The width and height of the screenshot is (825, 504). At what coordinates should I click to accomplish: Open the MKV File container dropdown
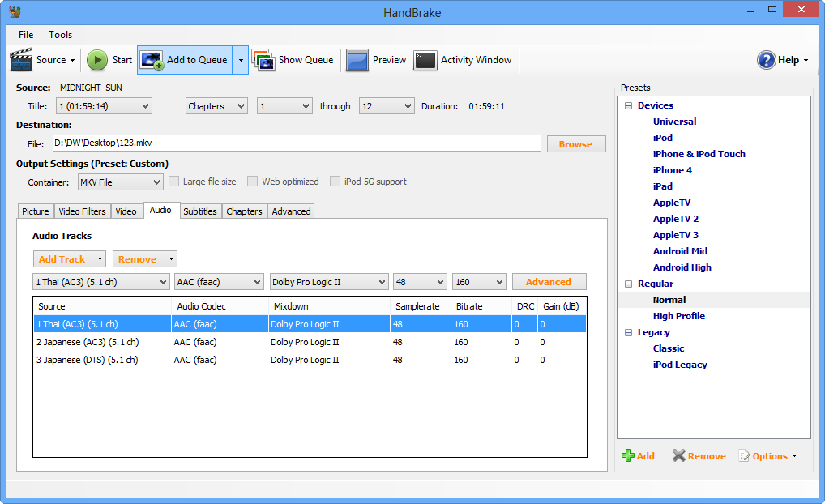point(121,182)
